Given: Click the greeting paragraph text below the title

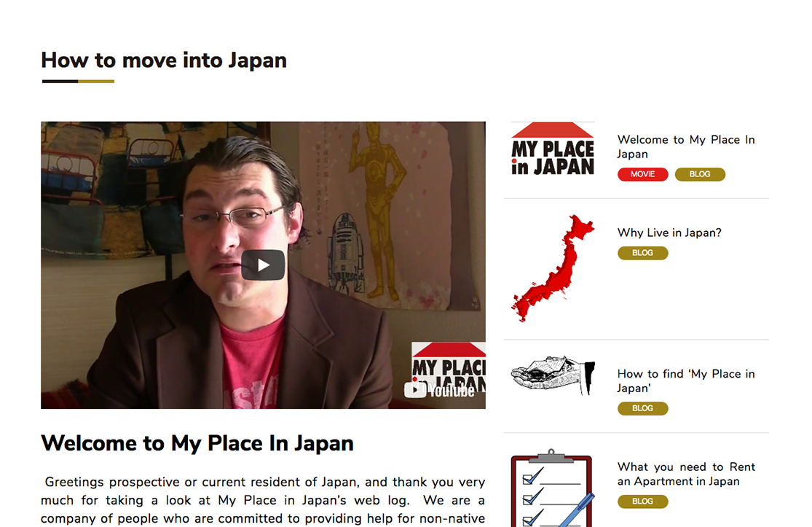Looking at the screenshot, I should (263, 501).
